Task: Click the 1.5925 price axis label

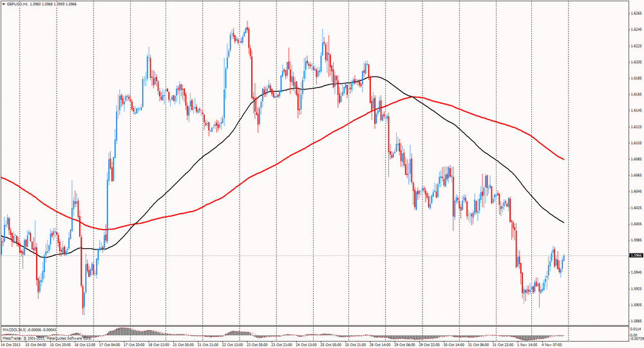Action: (636, 288)
